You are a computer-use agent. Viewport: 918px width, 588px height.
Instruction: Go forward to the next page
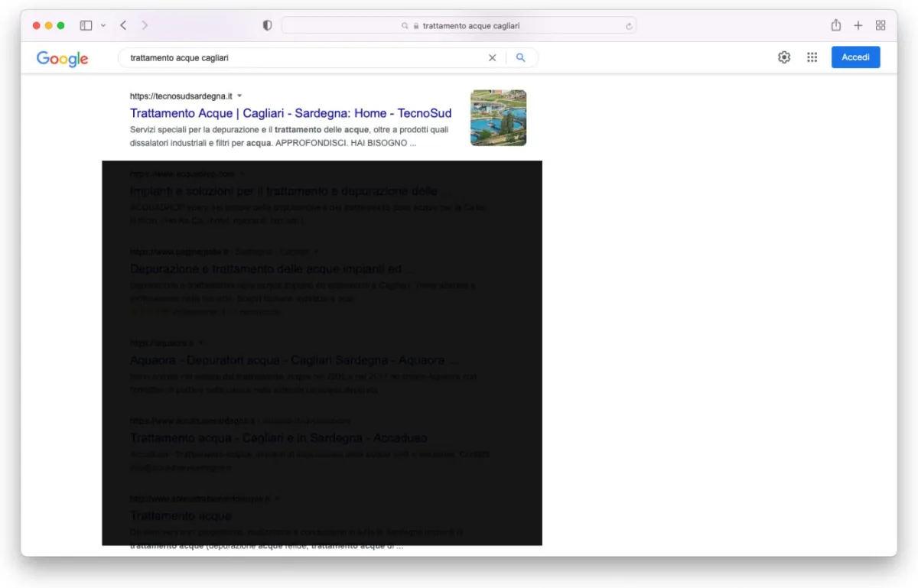point(145,25)
